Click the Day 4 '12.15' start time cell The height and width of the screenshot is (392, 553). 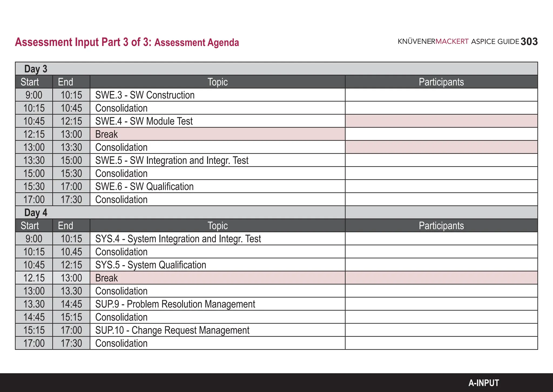[34, 278]
